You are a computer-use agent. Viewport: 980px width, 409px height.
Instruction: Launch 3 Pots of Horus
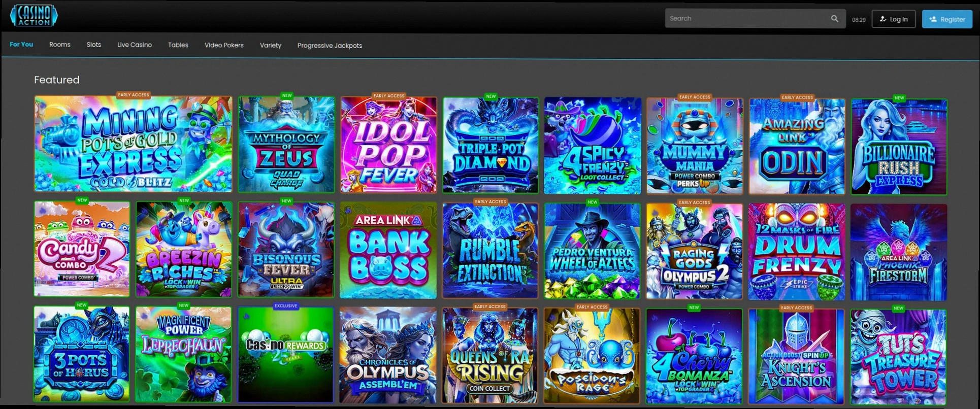click(82, 354)
